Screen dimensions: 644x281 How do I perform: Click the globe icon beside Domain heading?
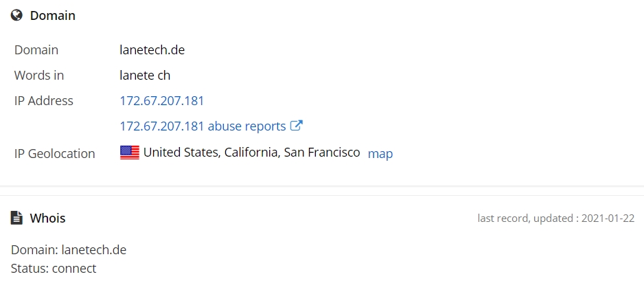pos(16,16)
